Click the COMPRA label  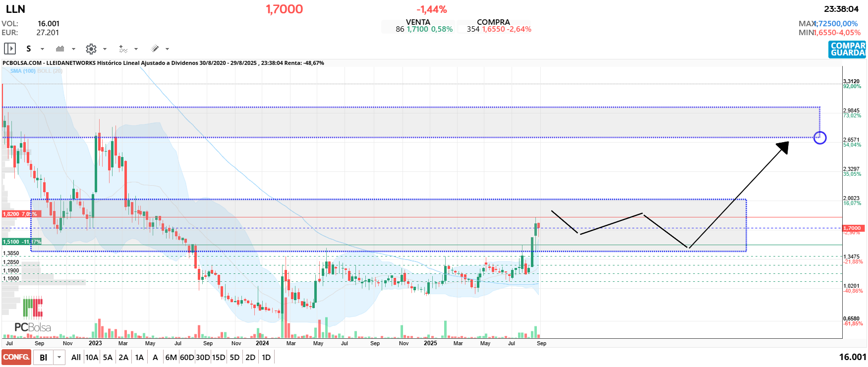coord(493,22)
